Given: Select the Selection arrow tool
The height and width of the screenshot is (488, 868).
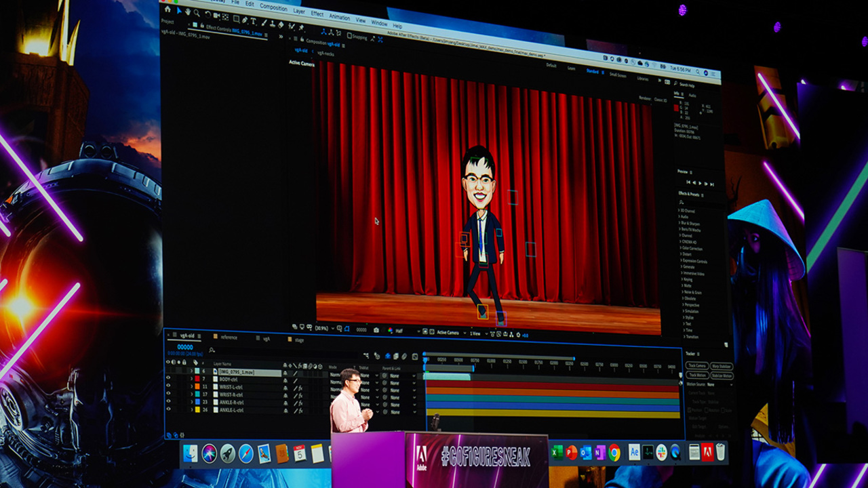Looking at the screenshot, I should coord(179,11).
